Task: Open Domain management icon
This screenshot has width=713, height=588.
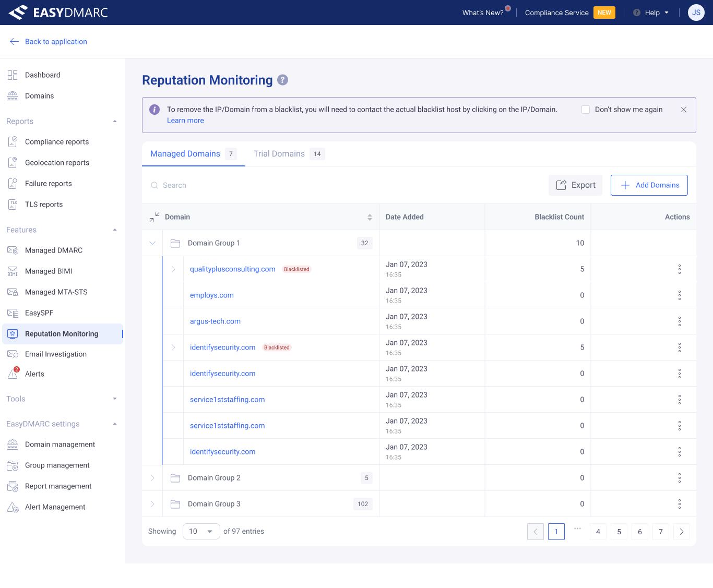Action: [x=13, y=445]
